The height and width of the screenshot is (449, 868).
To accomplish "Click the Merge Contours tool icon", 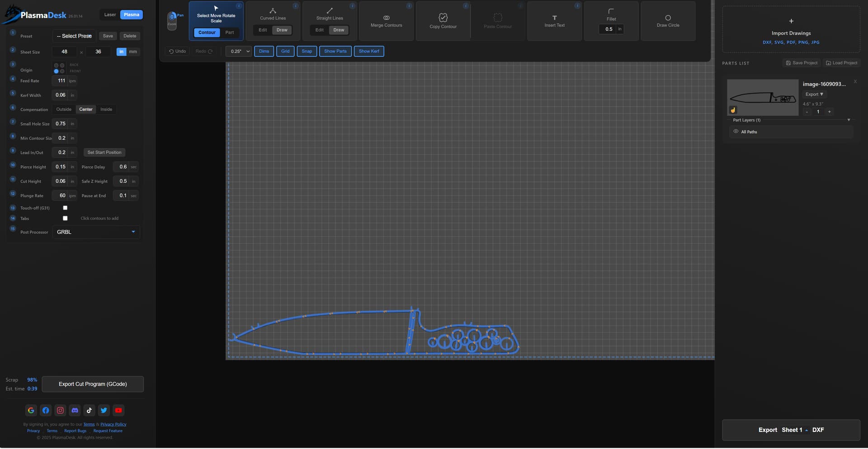I will tap(386, 18).
